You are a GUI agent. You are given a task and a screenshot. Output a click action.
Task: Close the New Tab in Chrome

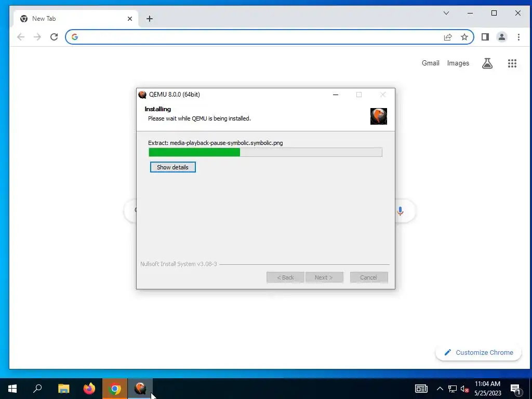coord(129,19)
